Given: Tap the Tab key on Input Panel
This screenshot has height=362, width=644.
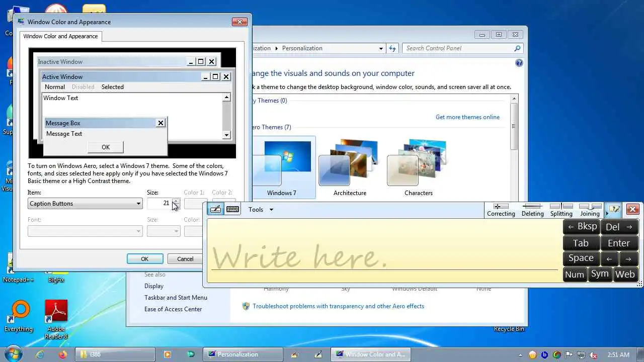Looking at the screenshot, I should [x=582, y=243].
